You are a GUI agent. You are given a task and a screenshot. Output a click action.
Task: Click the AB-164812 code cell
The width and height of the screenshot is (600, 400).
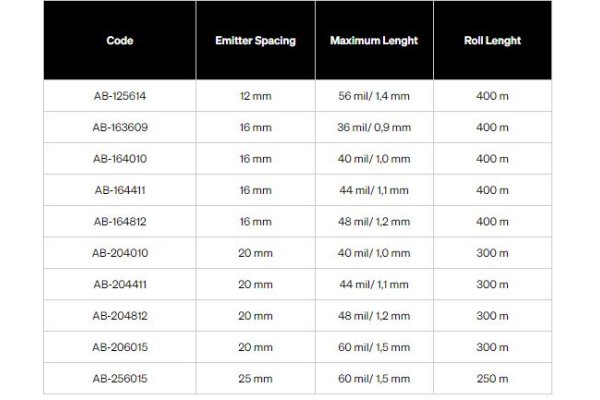[x=119, y=221]
